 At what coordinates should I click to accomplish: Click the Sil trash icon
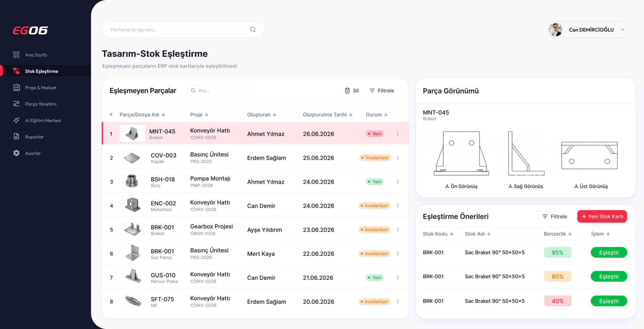(347, 90)
